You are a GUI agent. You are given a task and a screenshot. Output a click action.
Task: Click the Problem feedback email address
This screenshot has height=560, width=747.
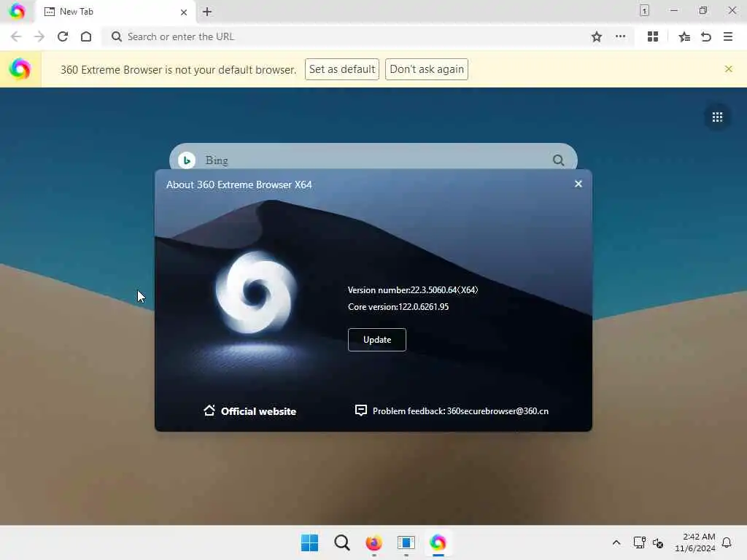498,411
